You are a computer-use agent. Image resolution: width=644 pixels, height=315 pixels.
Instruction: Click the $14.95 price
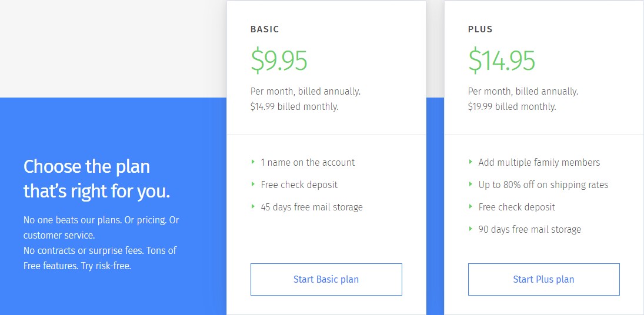tap(502, 60)
